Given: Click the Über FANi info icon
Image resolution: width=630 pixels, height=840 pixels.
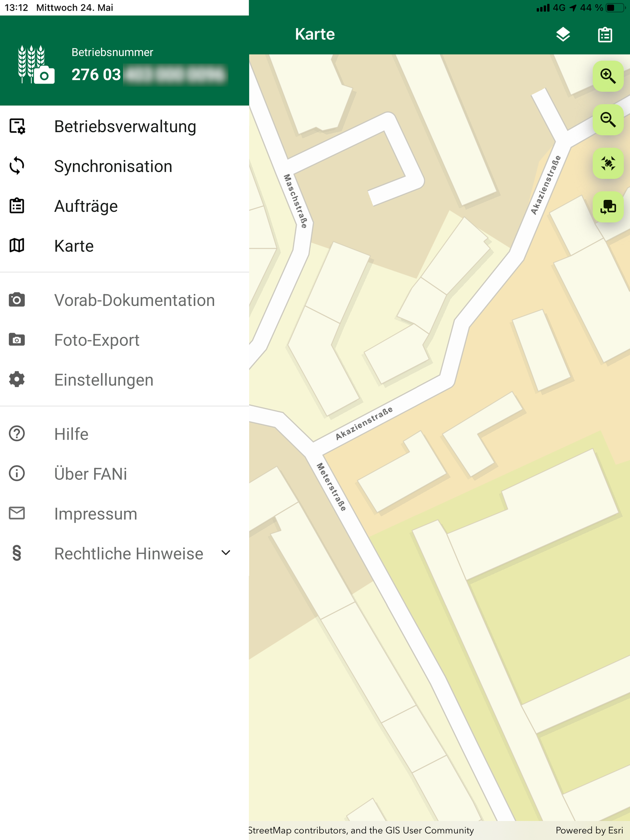Looking at the screenshot, I should coord(17,473).
